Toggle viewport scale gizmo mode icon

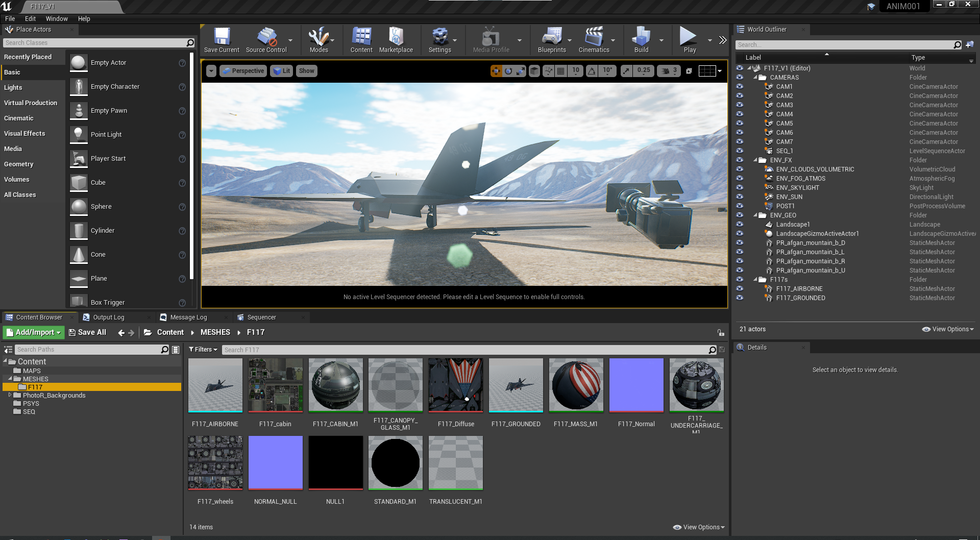pos(521,71)
